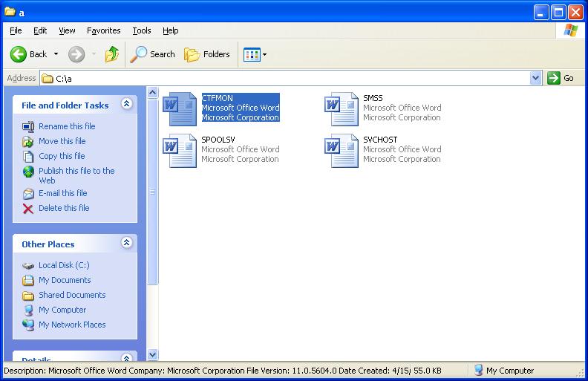588x381 pixels.
Task: Click the Publish to Web globe icon
Action: (x=28, y=172)
